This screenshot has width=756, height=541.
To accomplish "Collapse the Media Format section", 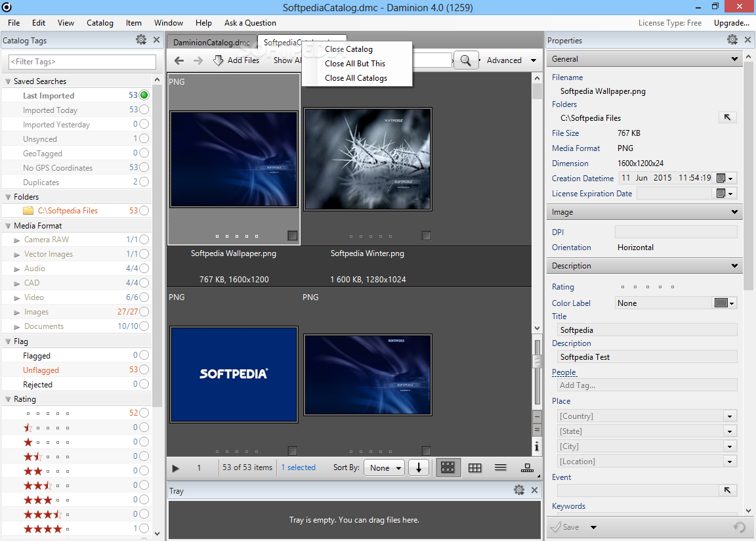I will point(8,226).
